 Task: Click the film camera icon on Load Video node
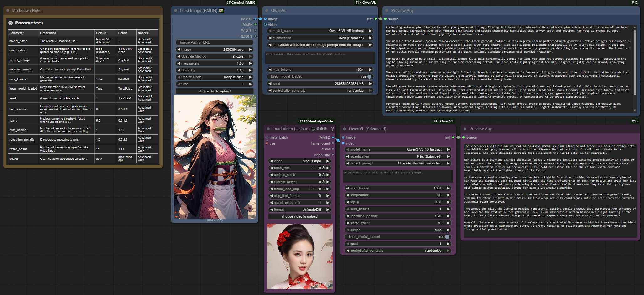point(314,129)
